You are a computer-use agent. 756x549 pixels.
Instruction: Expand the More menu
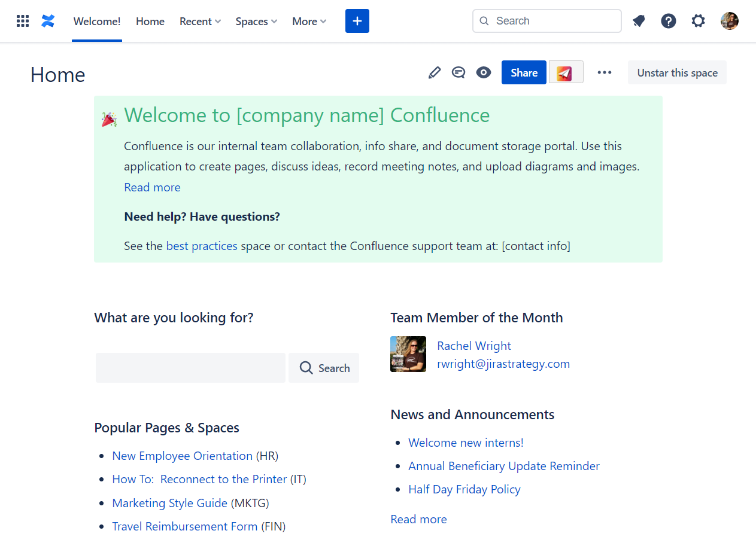click(308, 21)
